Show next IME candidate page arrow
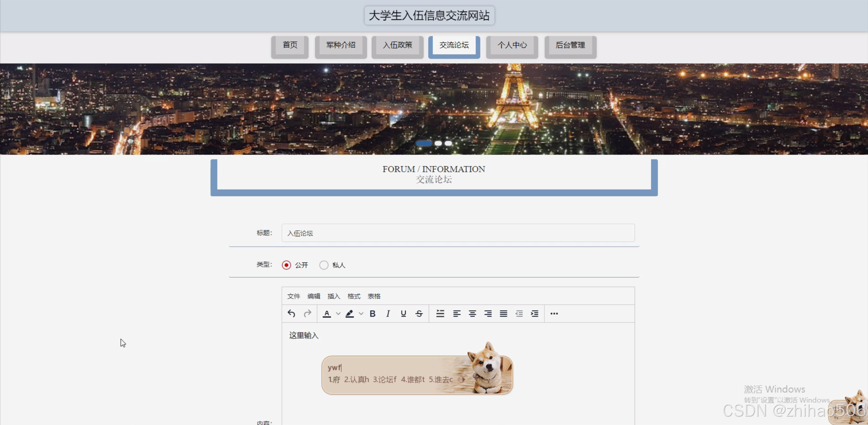Viewport: 868px width, 425px height. [x=463, y=380]
